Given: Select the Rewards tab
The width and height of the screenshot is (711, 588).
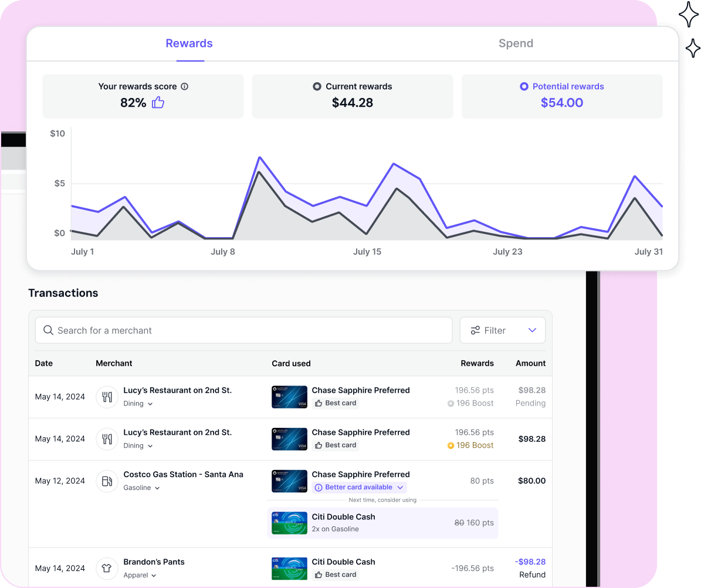Looking at the screenshot, I should click(x=189, y=43).
